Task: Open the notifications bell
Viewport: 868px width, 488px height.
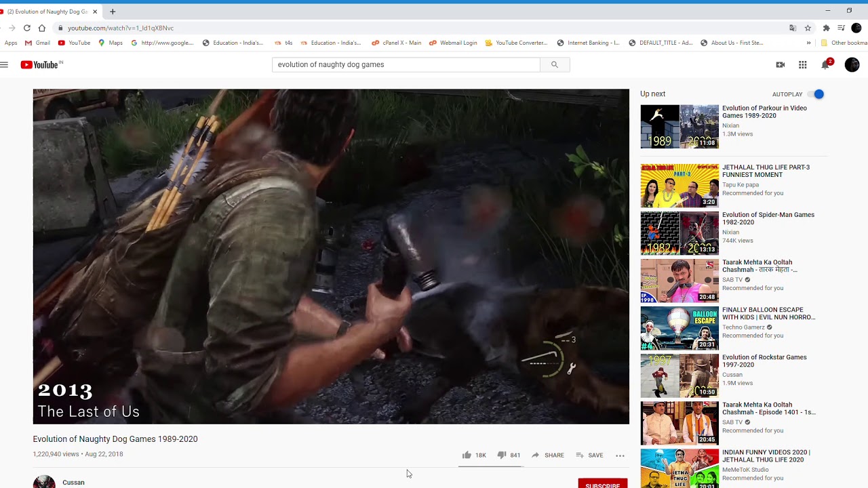Action: point(825,64)
